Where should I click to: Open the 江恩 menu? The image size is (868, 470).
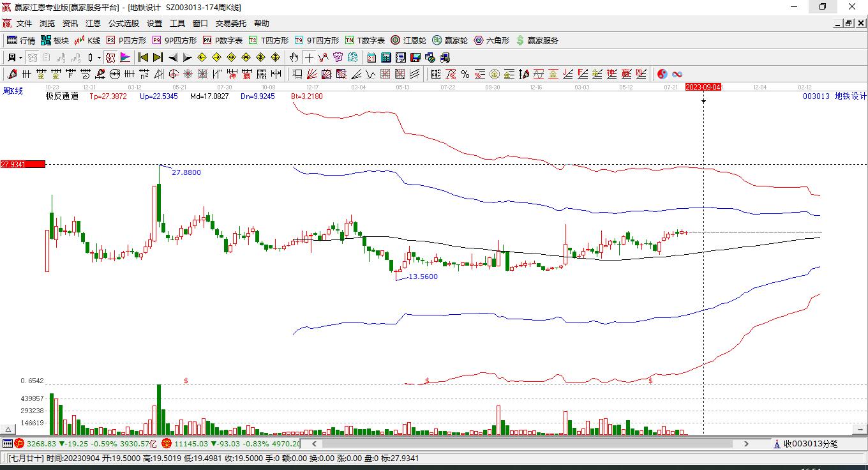coord(93,24)
